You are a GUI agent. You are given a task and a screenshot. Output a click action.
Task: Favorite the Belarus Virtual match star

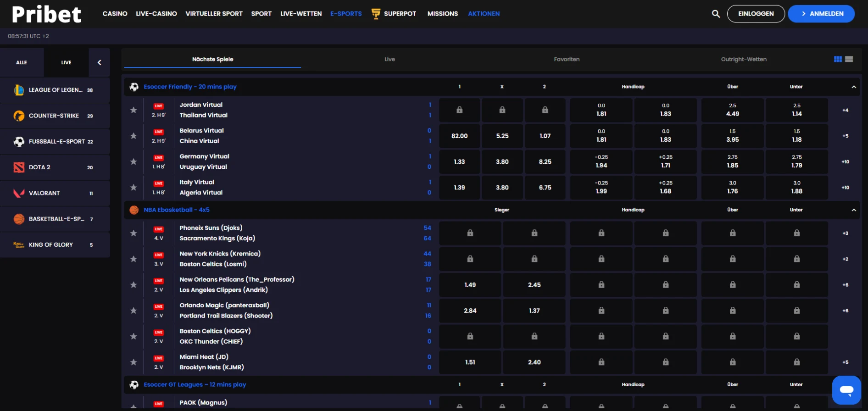click(x=134, y=136)
